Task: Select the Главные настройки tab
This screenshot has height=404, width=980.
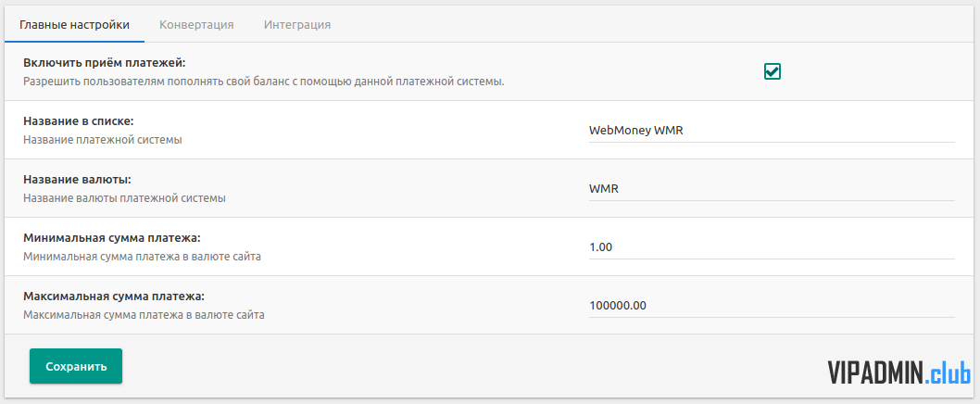Action: click(74, 25)
